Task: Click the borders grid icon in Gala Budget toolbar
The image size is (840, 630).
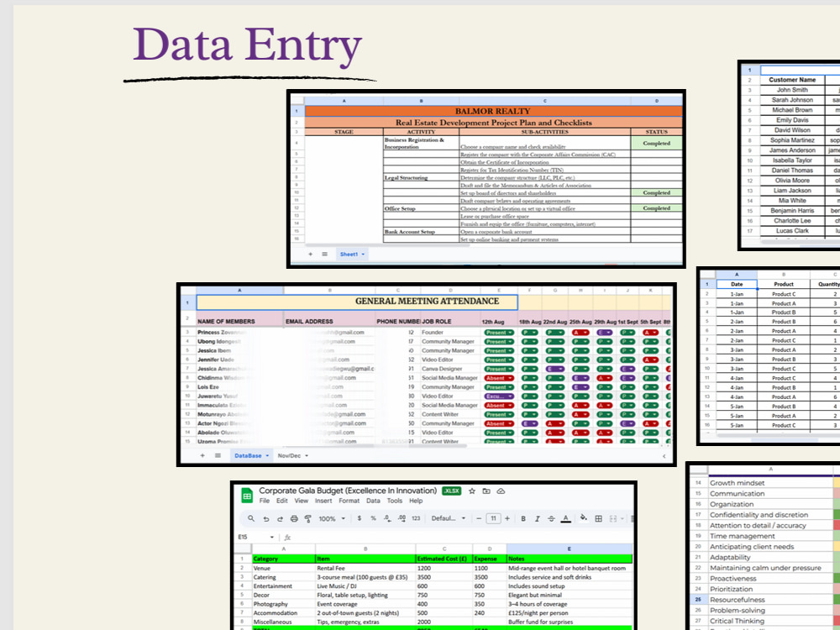Action: [x=598, y=518]
